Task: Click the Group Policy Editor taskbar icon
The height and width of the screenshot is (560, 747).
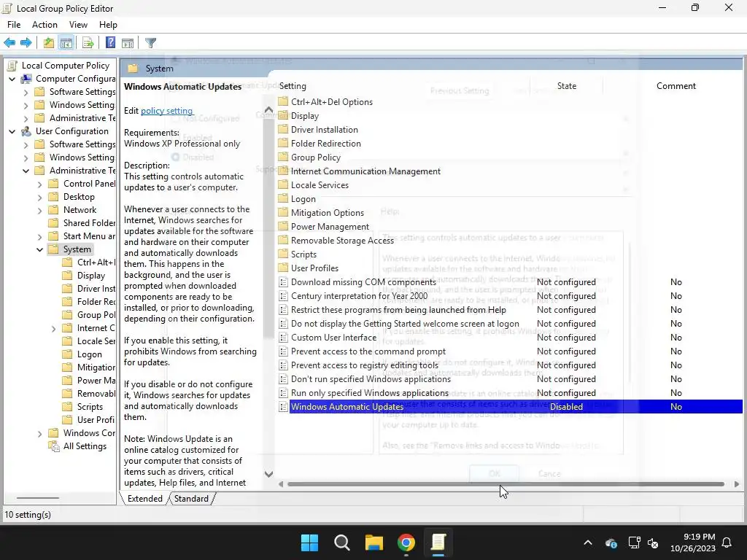Action: (438, 542)
